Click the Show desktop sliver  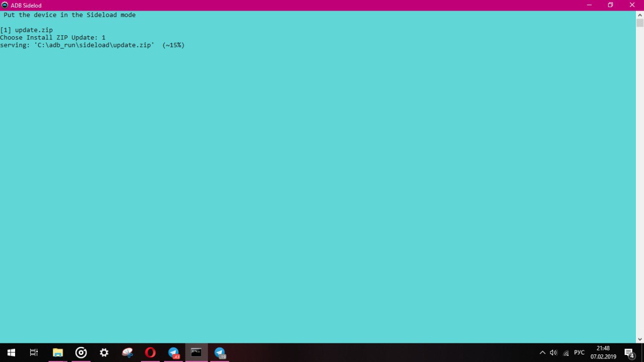coord(642,352)
